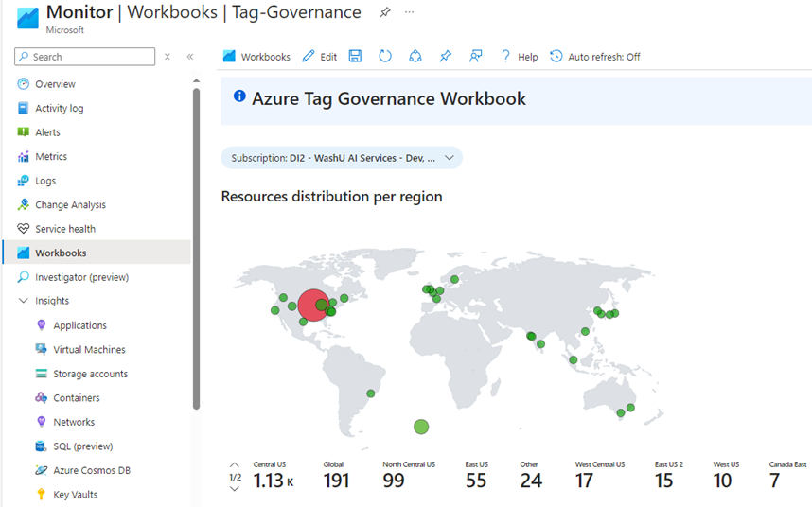Click the Central US 1.13 K tile

(x=274, y=475)
